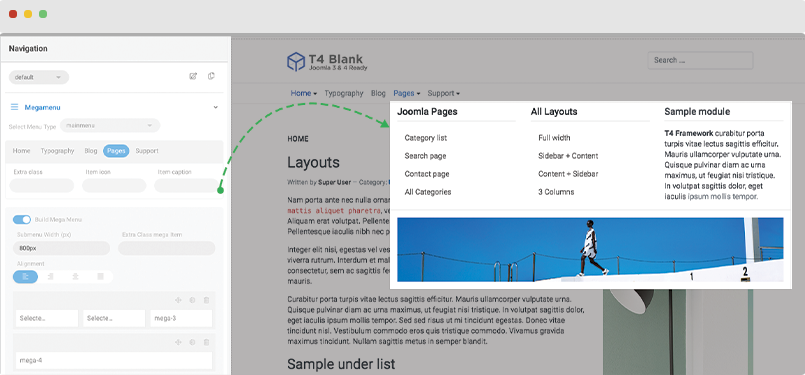The height and width of the screenshot is (375, 805).
Task: Select left alignment option
Action: tap(26, 276)
